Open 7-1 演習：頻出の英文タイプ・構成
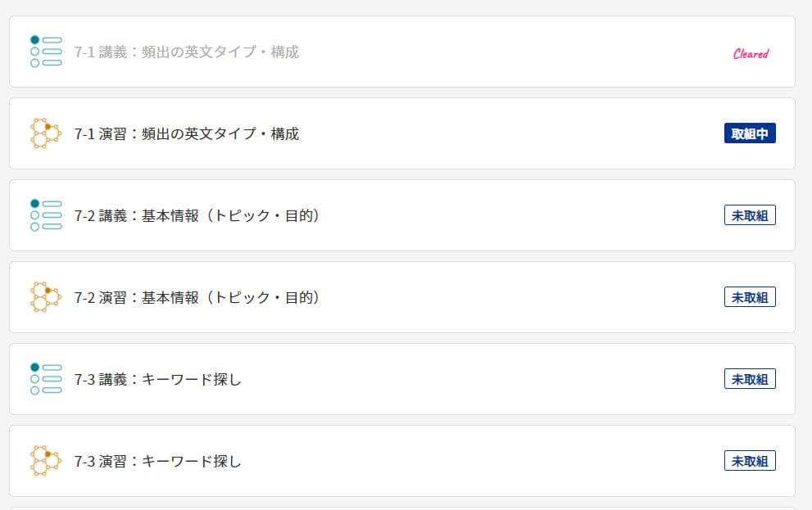The image size is (812, 510). pos(187,133)
